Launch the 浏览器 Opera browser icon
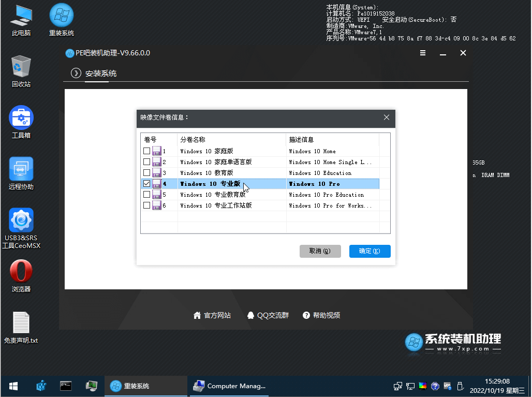The height and width of the screenshot is (397, 532). coord(21,276)
